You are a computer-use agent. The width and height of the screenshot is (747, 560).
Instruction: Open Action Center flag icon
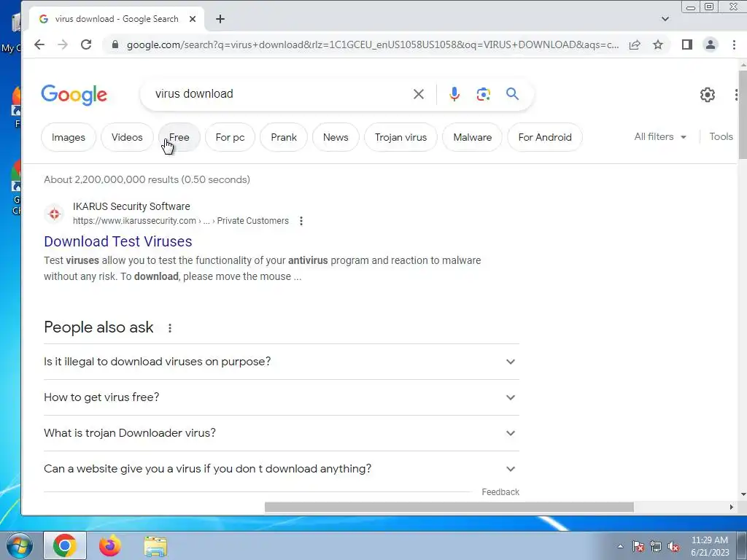click(638, 546)
